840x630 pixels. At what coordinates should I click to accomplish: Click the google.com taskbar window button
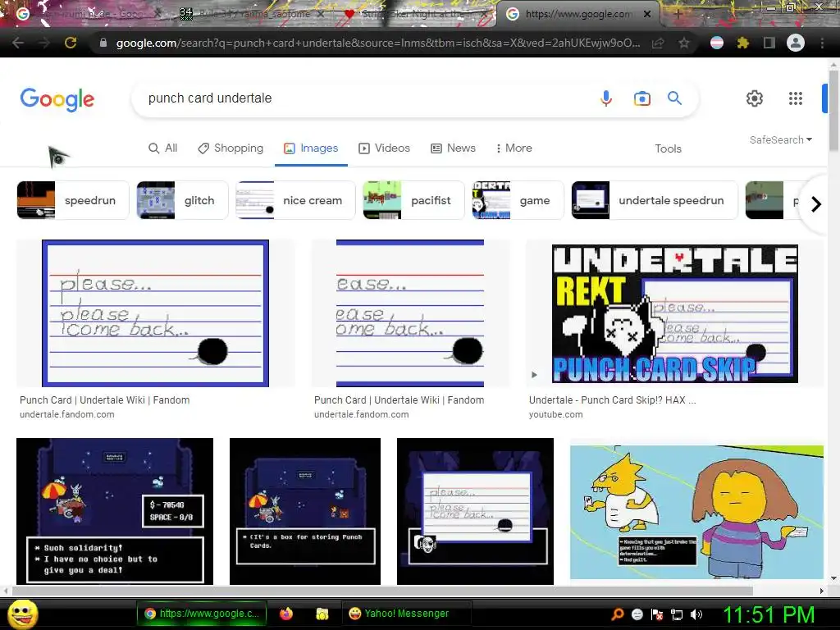pyautogui.click(x=202, y=614)
